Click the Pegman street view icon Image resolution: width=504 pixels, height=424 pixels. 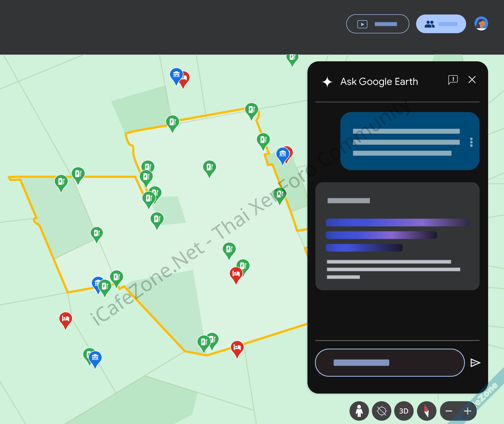(359, 411)
